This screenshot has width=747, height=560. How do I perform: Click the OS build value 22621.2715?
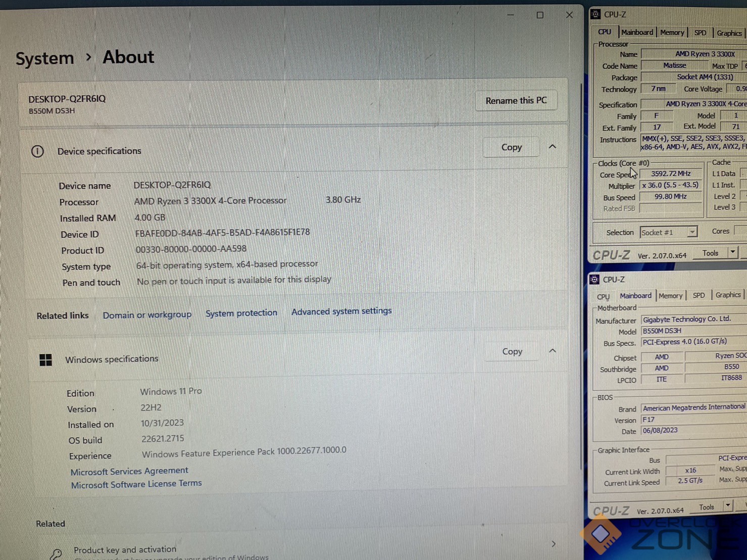pyautogui.click(x=163, y=439)
